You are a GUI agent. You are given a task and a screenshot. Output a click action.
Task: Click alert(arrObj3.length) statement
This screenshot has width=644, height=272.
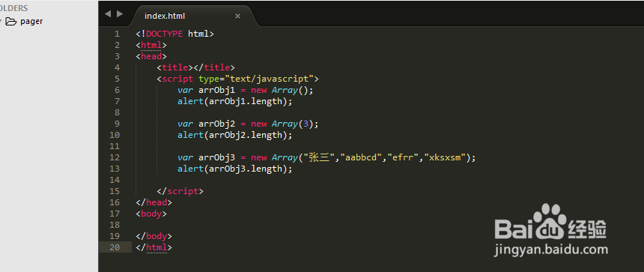tap(234, 169)
